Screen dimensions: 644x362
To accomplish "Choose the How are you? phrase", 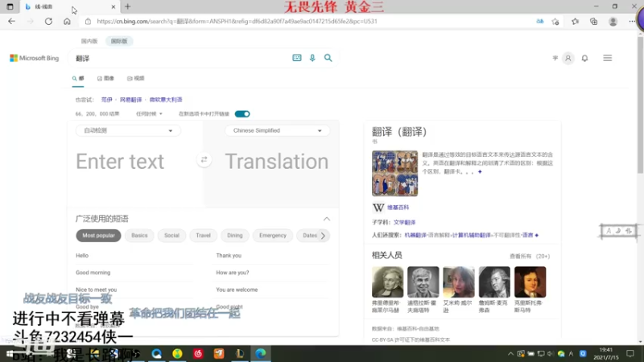I will click(233, 273).
